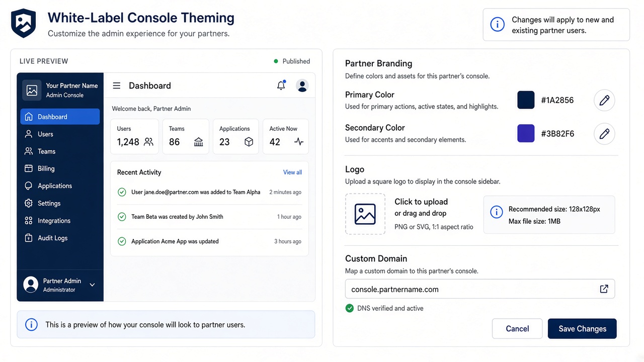
Task: Open custom domain via external link icon
Action: (x=604, y=289)
